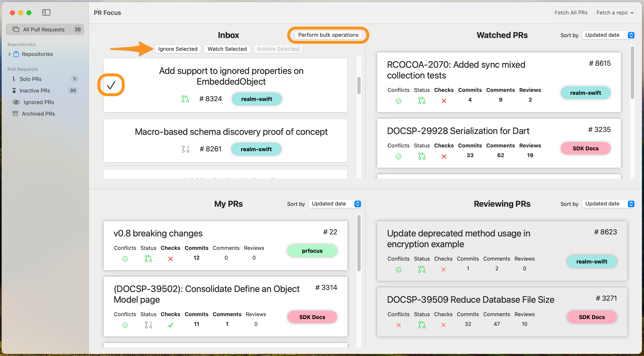Click realm-swift tag on PR #8623
The height and width of the screenshot is (356, 644).
coord(592,261)
